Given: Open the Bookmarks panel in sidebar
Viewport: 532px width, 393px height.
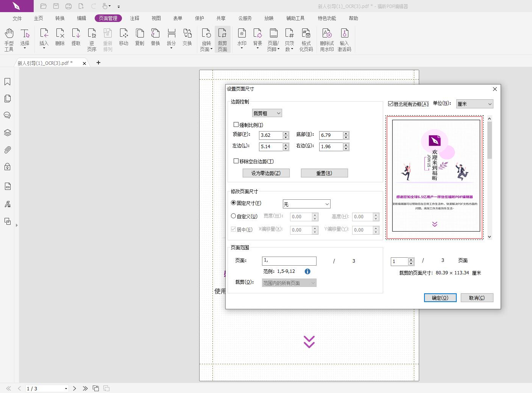Looking at the screenshot, I should (7, 82).
